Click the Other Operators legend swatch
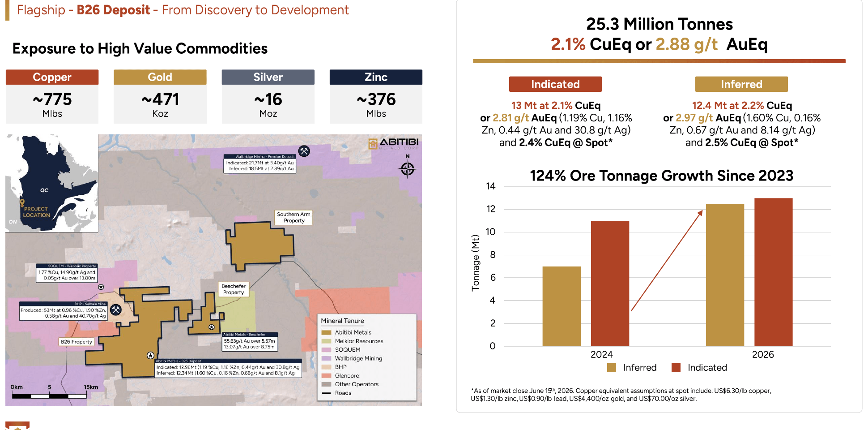Image resolution: width=868 pixels, height=430 pixels. pyautogui.click(x=326, y=384)
